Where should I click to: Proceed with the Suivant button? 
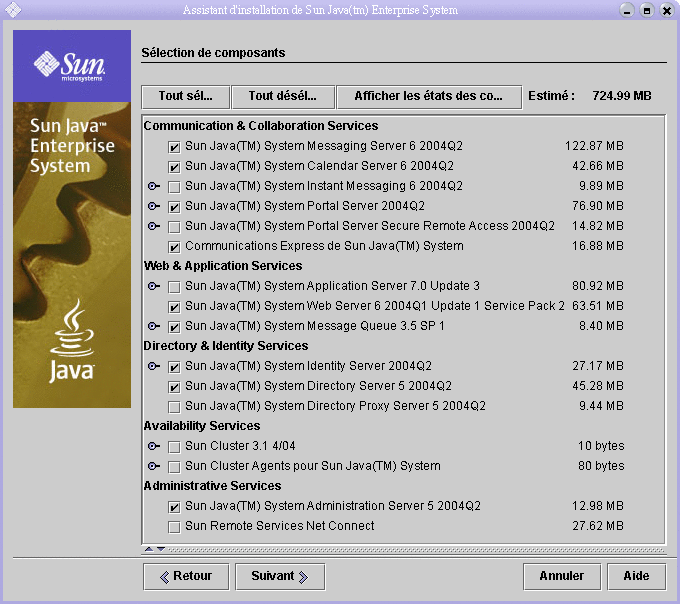pyautogui.click(x=280, y=576)
